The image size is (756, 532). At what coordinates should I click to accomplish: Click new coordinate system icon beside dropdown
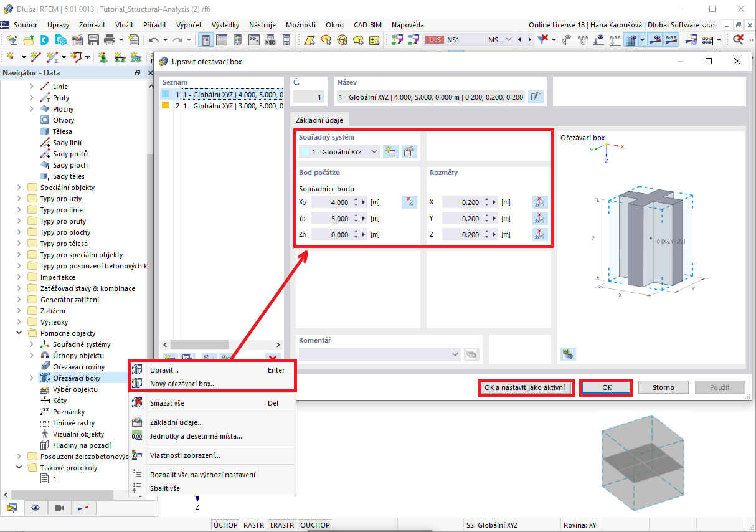click(390, 151)
